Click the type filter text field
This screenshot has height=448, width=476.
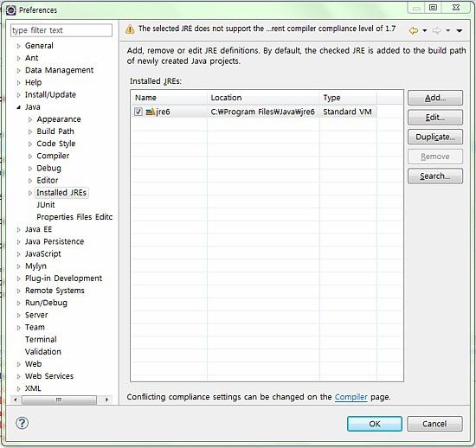tap(61, 30)
